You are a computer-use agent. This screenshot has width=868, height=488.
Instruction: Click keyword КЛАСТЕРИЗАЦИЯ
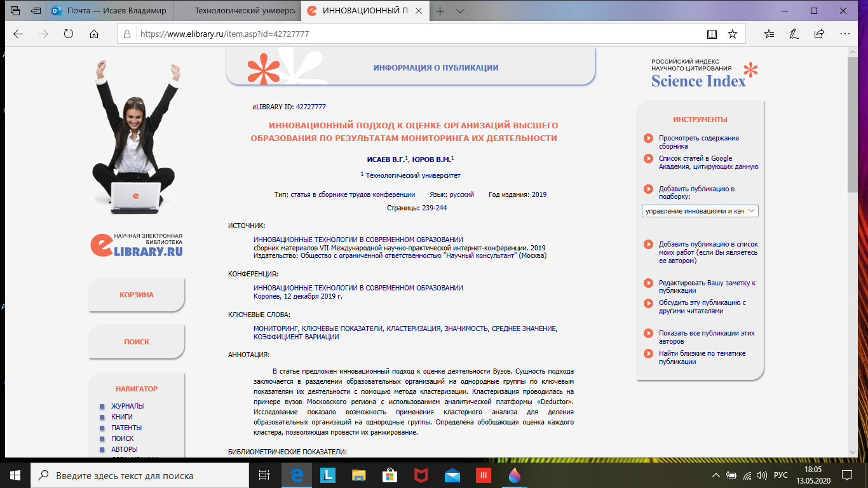tap(413, 329)
